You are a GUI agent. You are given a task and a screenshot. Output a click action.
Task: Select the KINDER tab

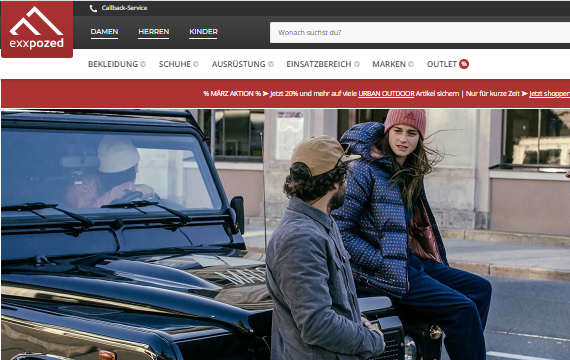(x=203, y=32)
